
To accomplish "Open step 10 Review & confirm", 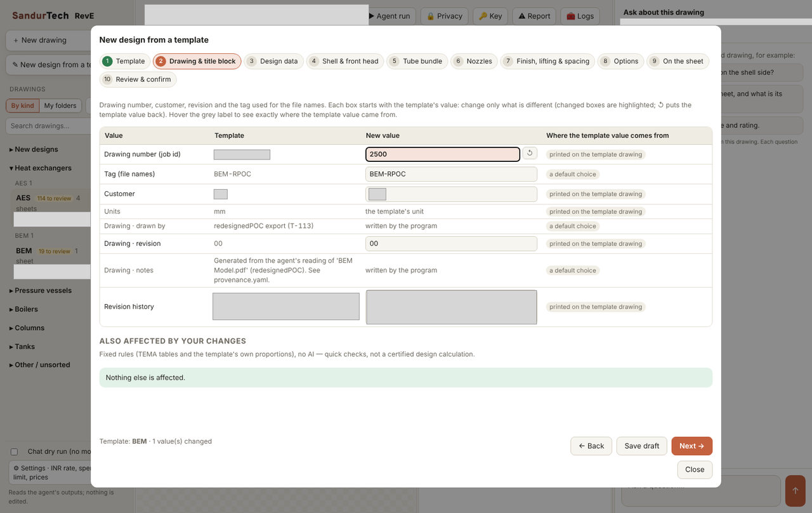I will click(138, 79).
